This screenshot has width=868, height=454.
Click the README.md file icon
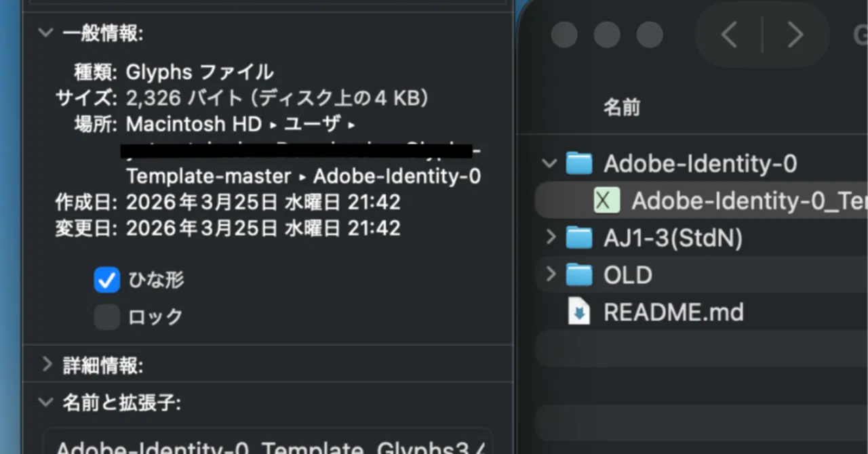[578, 312]
